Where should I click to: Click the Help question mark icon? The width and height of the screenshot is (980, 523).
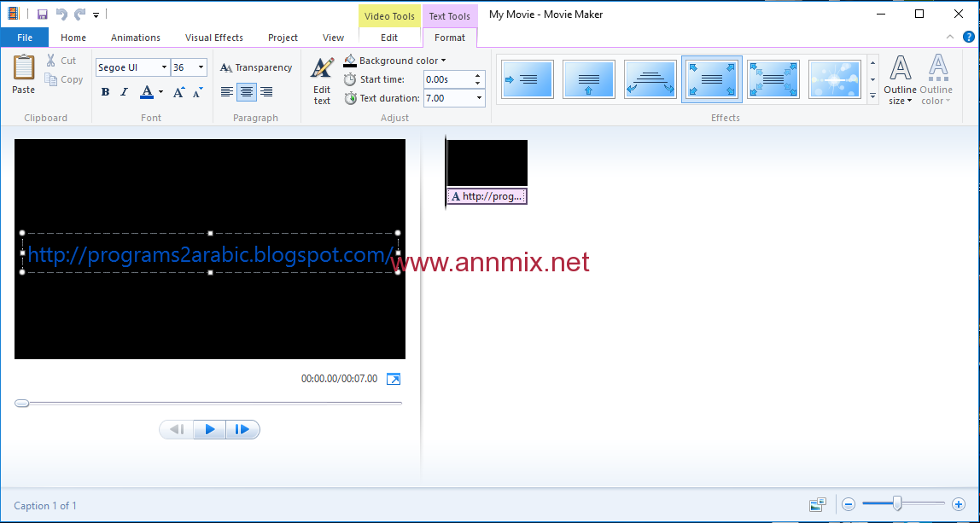click(969, 37)
